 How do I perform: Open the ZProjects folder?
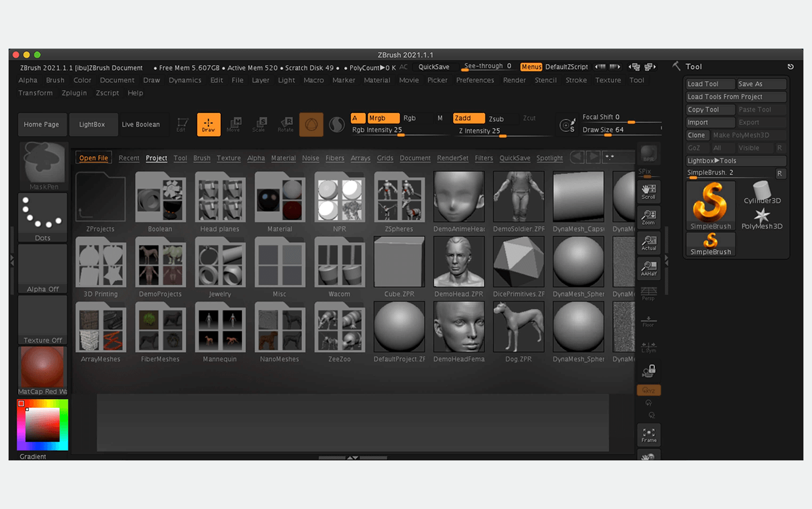click(101, 201)
